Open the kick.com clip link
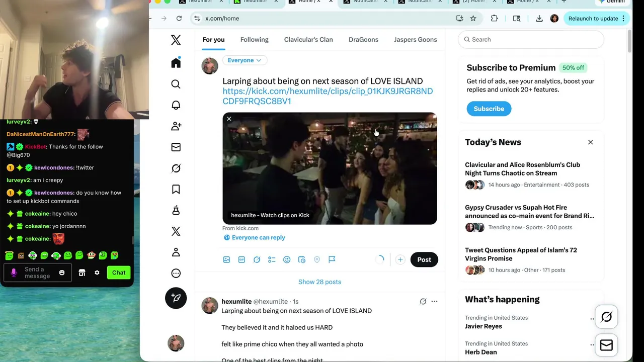644x362 pixels. click(x=328, y=96)
